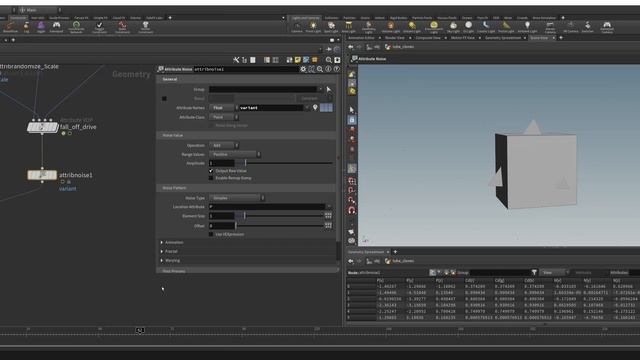Click the Portal Light shelf tool
Screen dimensions: 640x360
pyautogui.click(x=506, y=27)
